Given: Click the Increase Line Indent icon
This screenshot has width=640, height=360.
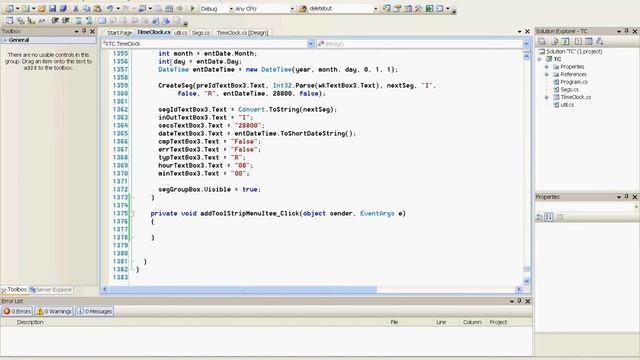Looking at the screenshot, I should pyautogui.click(x=65, y=20).
